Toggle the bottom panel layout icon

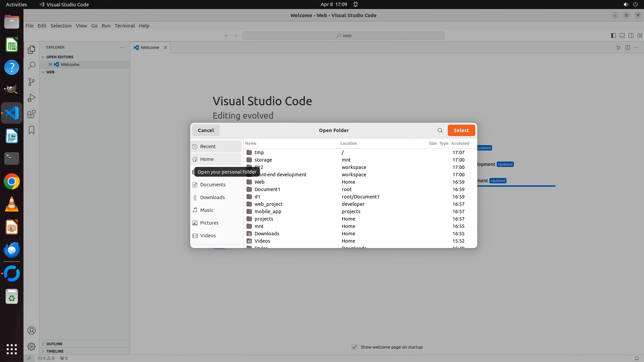(622, 36)
